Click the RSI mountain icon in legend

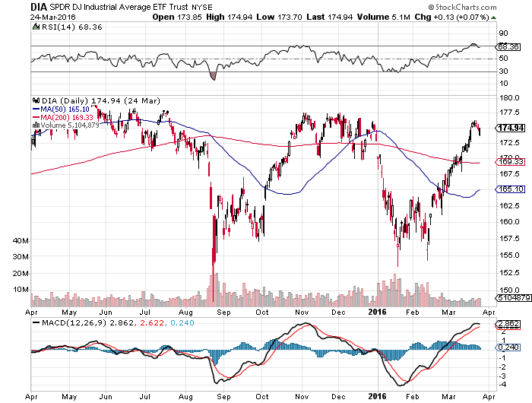point(36,27)
